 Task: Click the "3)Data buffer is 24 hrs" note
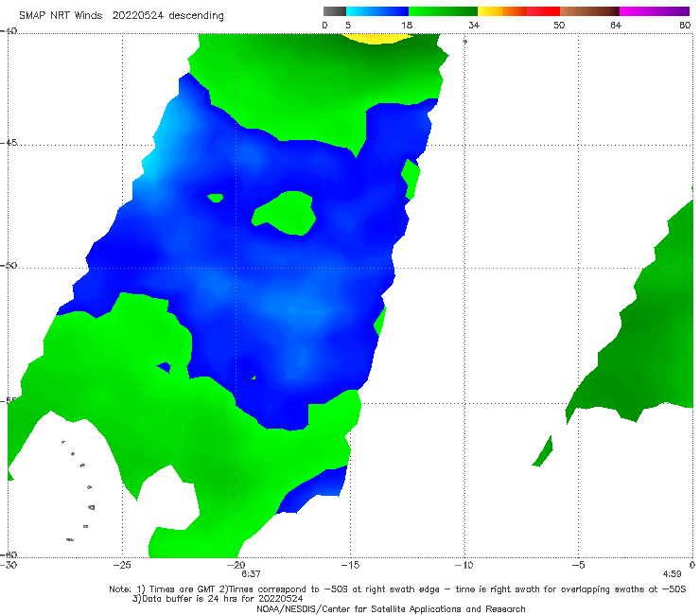(218, 599)
